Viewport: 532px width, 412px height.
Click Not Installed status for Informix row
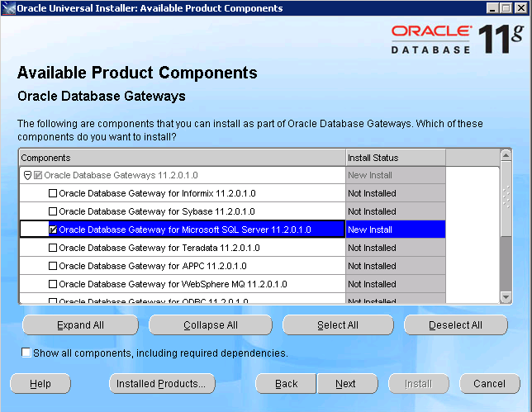pos(396,193)
